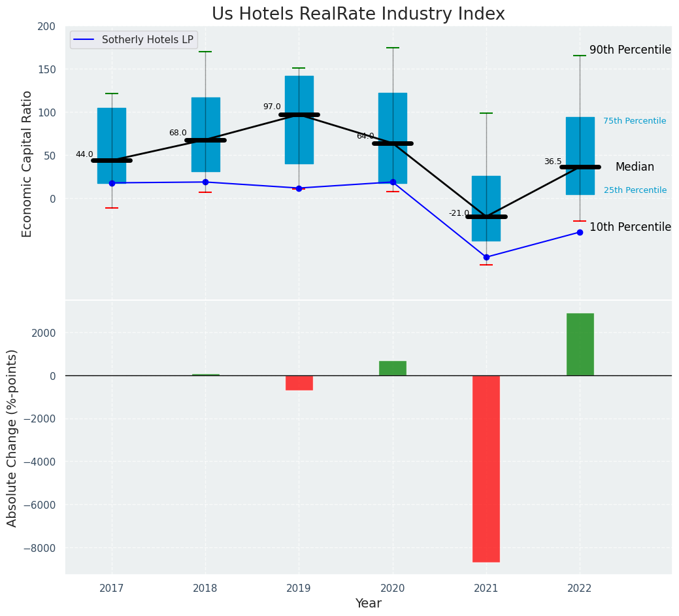Screen dimensions: 679x616
Task: Click the chart title Us Hotels RealRate Industry Index
Action: (358, 14)
